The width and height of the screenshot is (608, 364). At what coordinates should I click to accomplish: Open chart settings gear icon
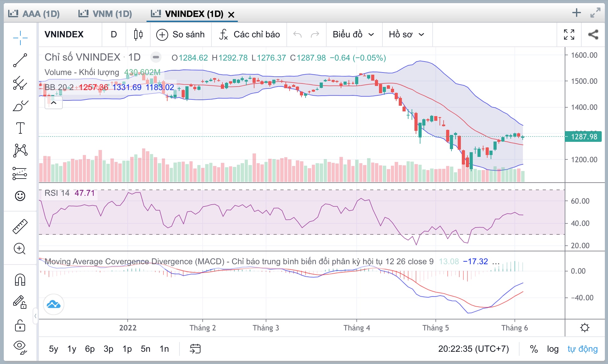(585, 328)
